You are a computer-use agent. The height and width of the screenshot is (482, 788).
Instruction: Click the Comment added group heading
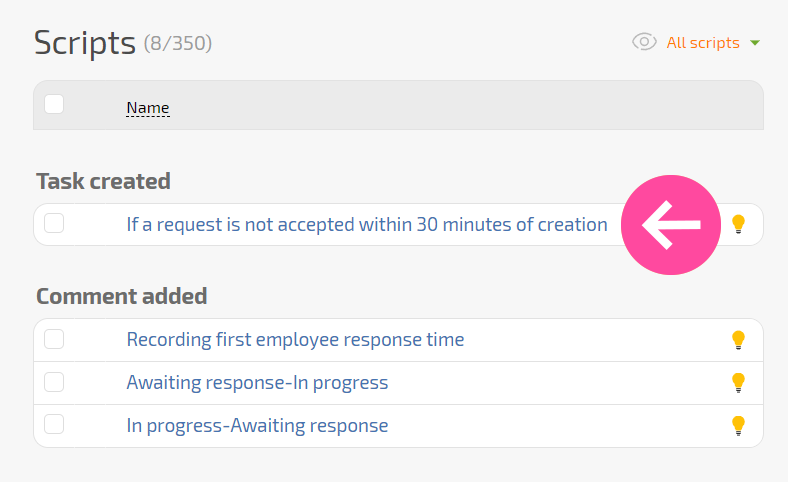click(x=122, y=296)
